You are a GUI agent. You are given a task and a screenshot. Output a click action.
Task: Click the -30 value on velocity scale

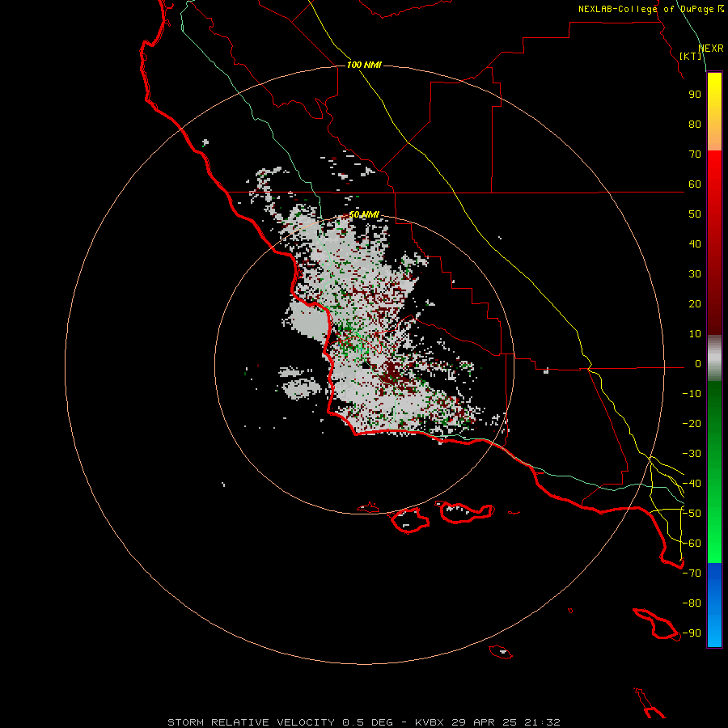(692, 454)
